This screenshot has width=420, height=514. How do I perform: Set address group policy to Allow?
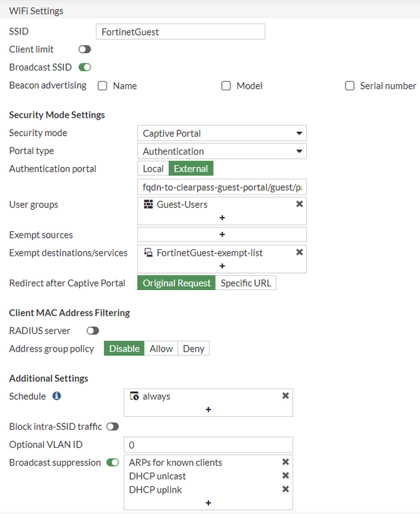(x=161, y=348)
